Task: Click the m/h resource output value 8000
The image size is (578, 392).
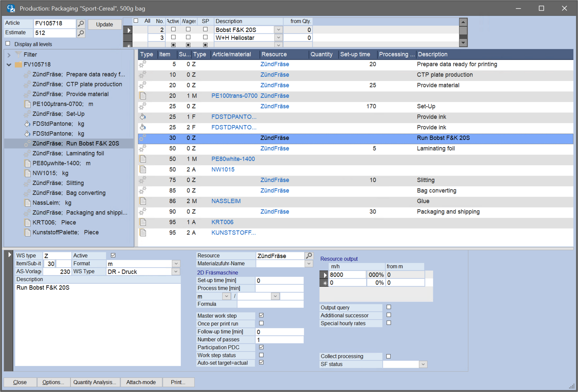Action: [x=347, y=275]
